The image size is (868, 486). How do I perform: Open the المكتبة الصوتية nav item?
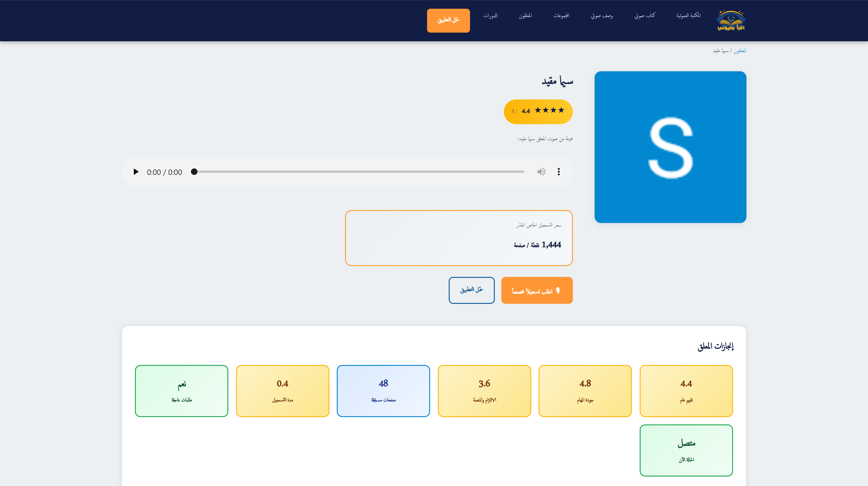(688, 15)
